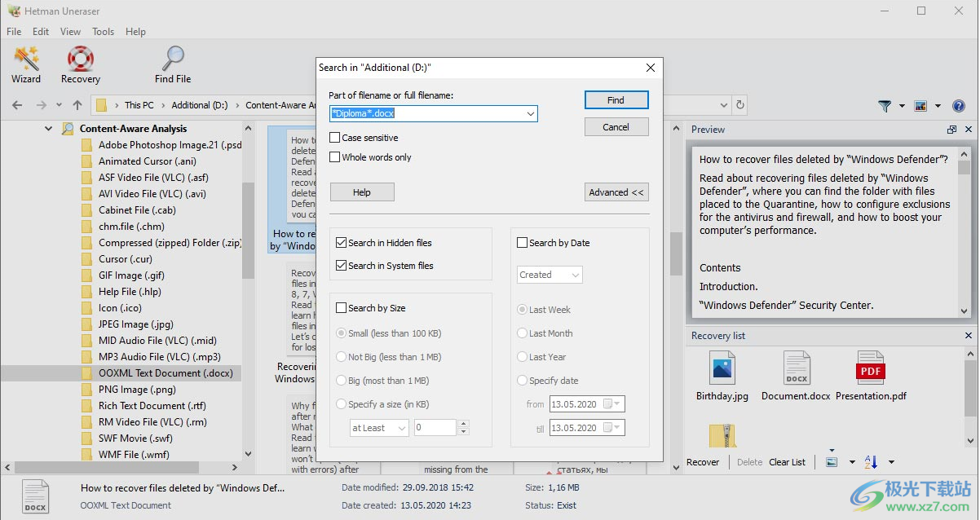Expand the filename search combo box
This screenshot has height=520, width=980.
pyautogui.click(x=531, y=114)
